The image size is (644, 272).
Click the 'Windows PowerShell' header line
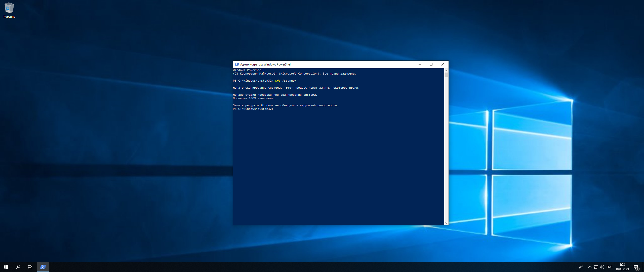click(x=249, y=70)
